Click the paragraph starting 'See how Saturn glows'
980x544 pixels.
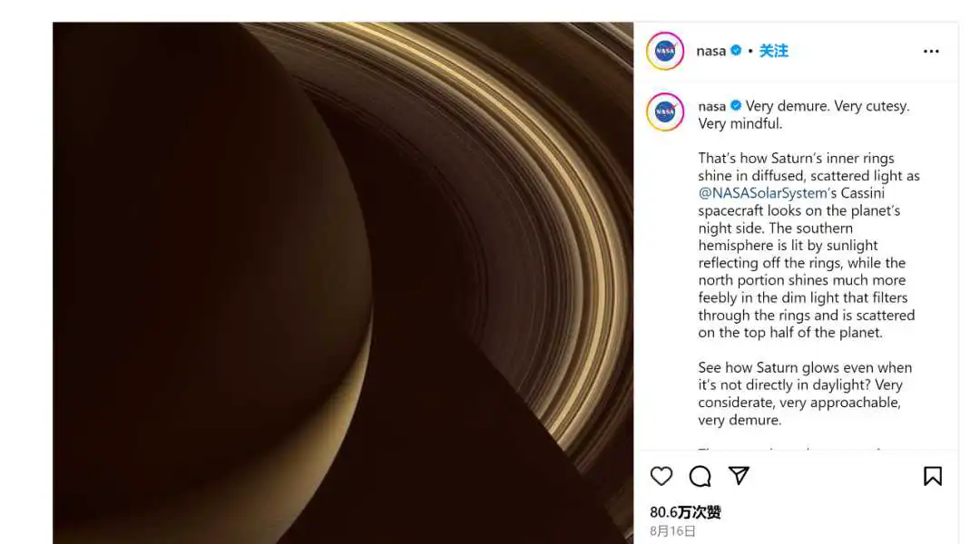(805, 393)
